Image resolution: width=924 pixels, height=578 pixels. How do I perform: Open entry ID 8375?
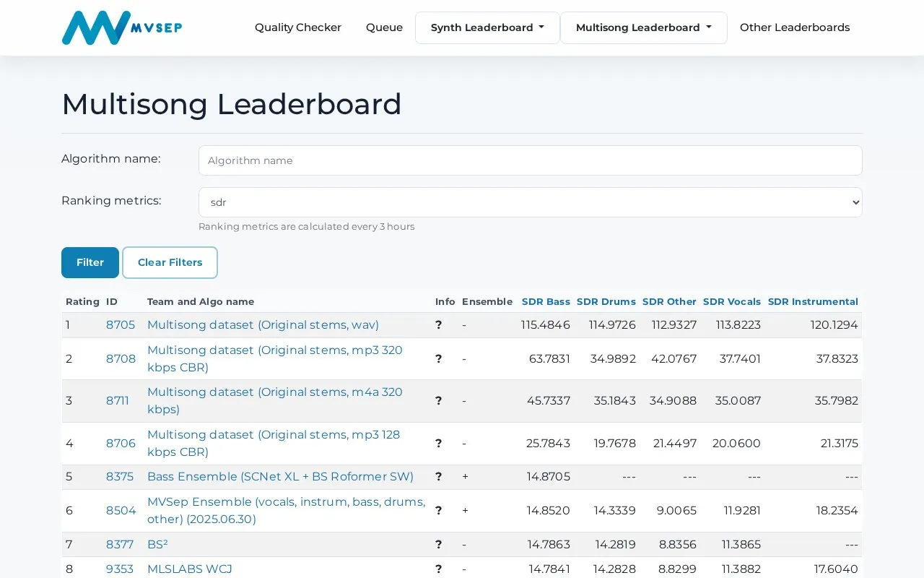coord(120,476)
